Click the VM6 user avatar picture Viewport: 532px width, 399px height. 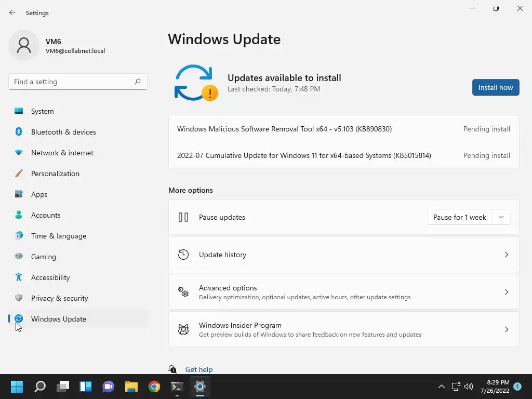coord(24,45)
